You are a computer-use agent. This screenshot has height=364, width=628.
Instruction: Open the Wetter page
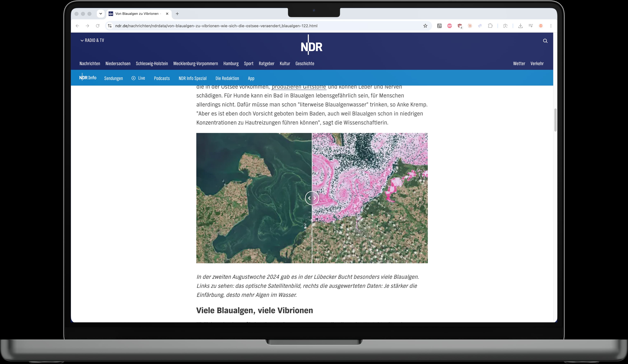click(519, 64)
